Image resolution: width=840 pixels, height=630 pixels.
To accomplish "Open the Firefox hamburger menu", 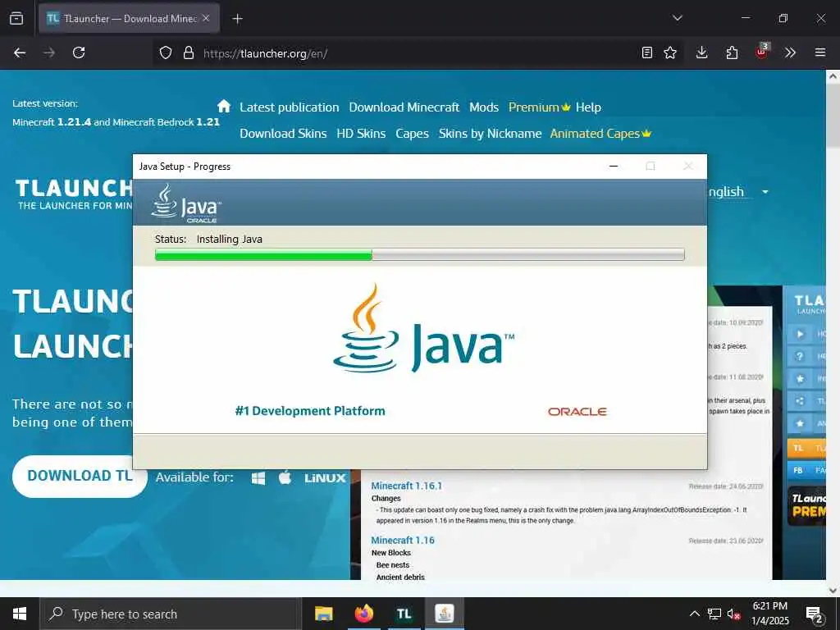I will 820,52.
